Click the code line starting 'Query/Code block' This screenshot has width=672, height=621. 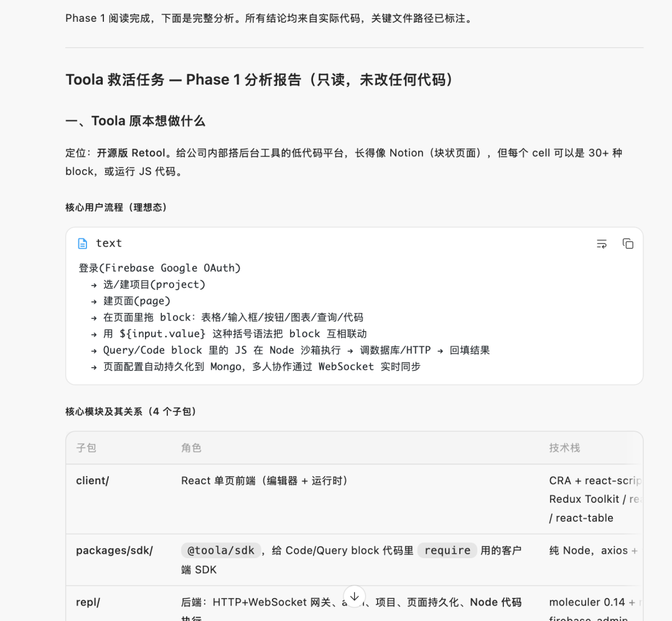[x=290, y=350]
